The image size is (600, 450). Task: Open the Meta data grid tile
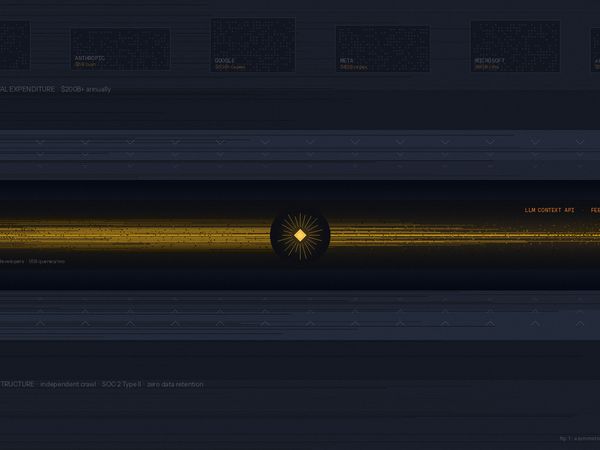point(382,48)
